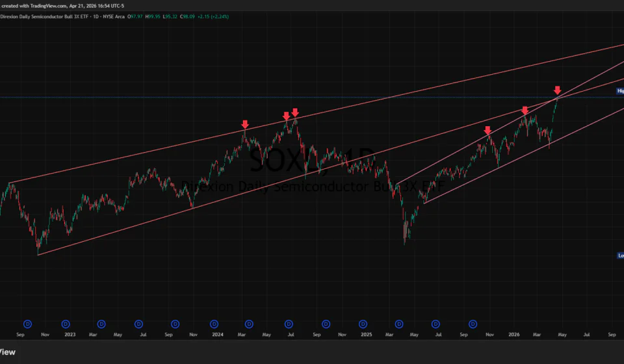This screenshot has height=364, width=624.
Task: Click the 2023 label on the time axis
Action: pos(70,335)
